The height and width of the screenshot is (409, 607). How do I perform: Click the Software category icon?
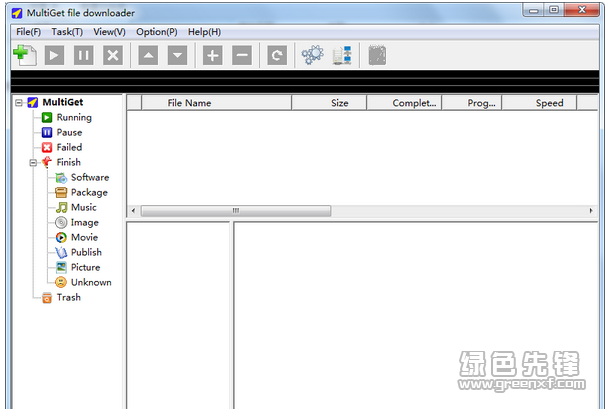(61, 178)
